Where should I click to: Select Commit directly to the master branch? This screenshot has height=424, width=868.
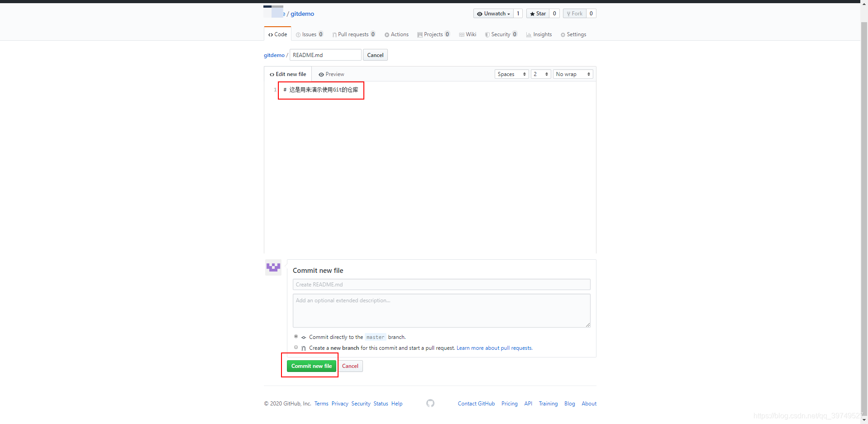pos(296,337)
